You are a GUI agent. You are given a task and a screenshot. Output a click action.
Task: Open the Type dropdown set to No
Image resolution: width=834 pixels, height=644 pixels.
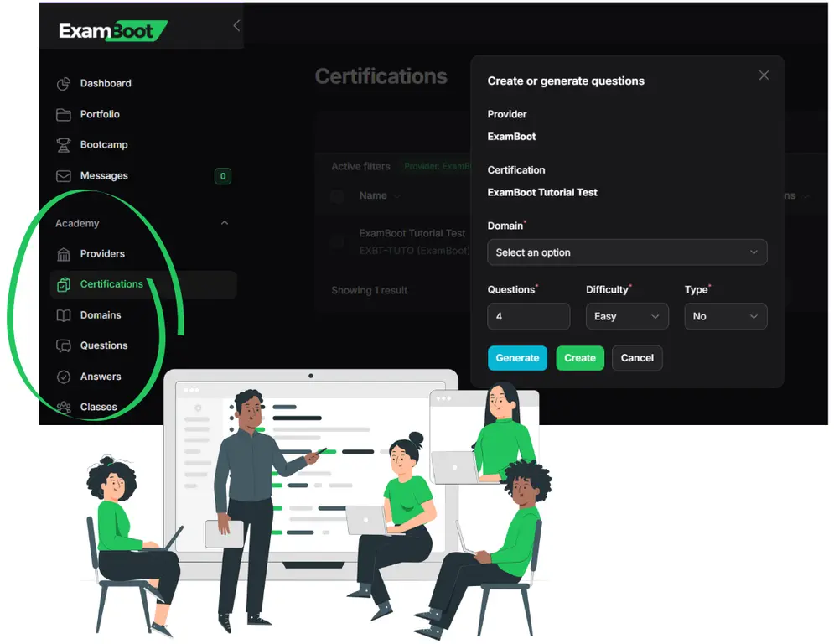(x=725, y=316)
